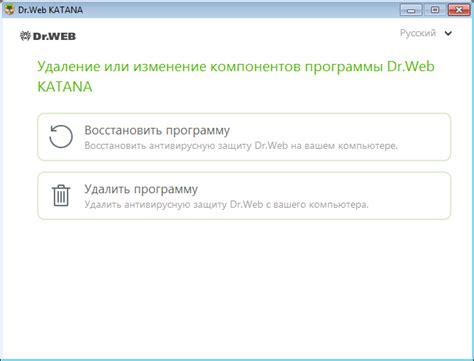This screenshot has height=361, width=474.
Task: Click the trash can icon
Action: (61, 195)
